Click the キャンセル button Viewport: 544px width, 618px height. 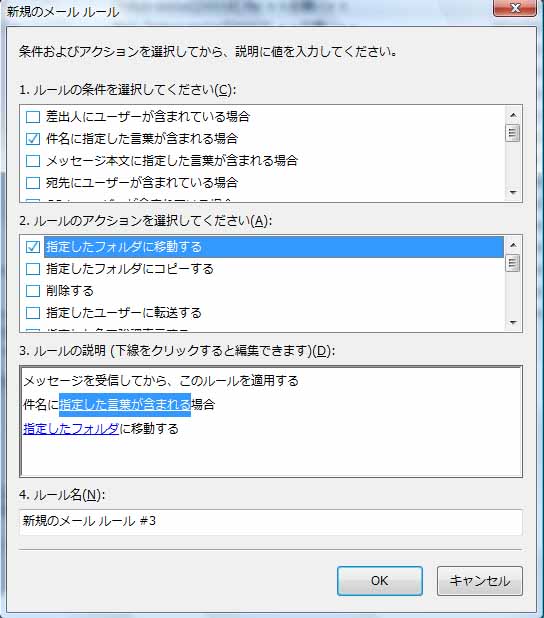480,581
